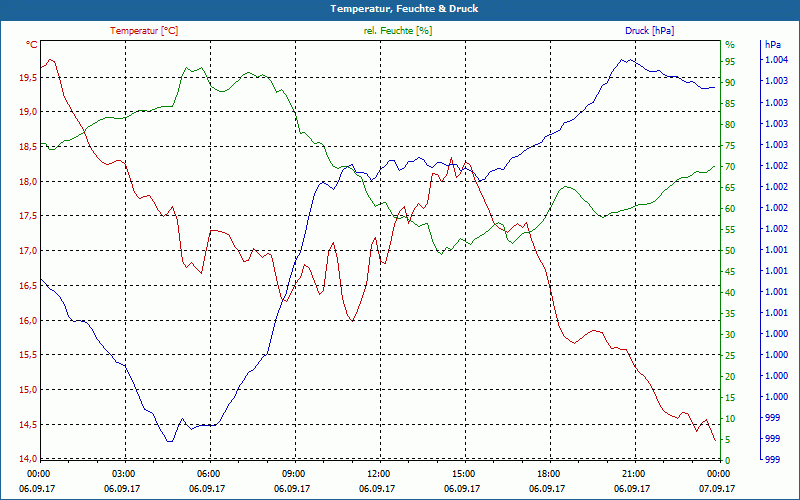Viewport: 800px width, 500px height.
Task: Click the '16,0' temperature axis value
Action: click(28, 321)
